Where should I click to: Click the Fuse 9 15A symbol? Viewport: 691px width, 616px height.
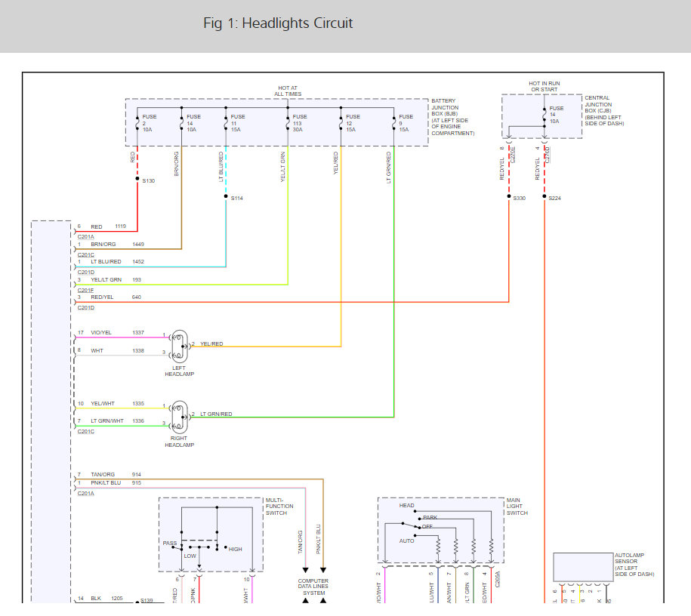pyautogui.click(x=394, y=123)
